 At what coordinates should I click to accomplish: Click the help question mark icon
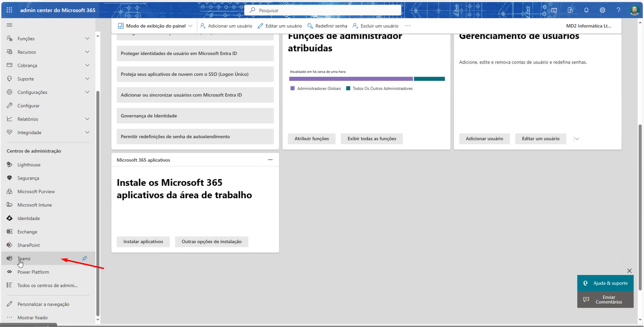coord(618,10)
